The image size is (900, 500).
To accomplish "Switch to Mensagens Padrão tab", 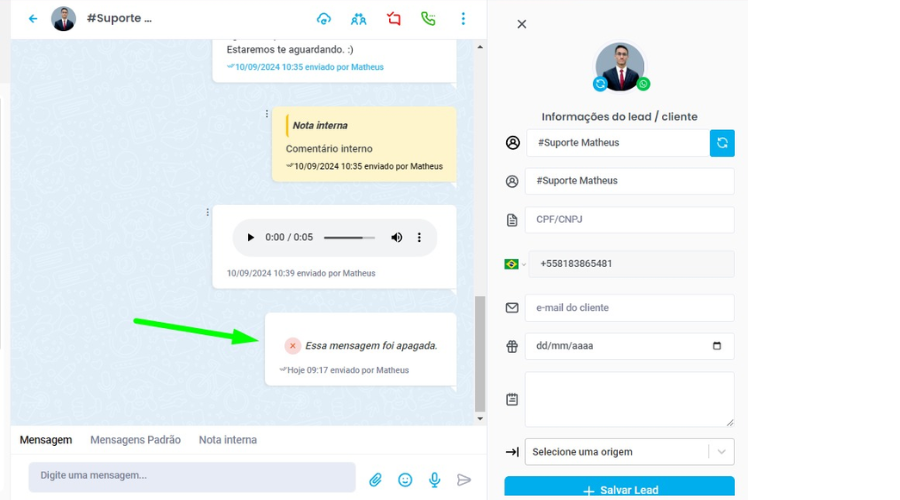I will tap(135, 440).
